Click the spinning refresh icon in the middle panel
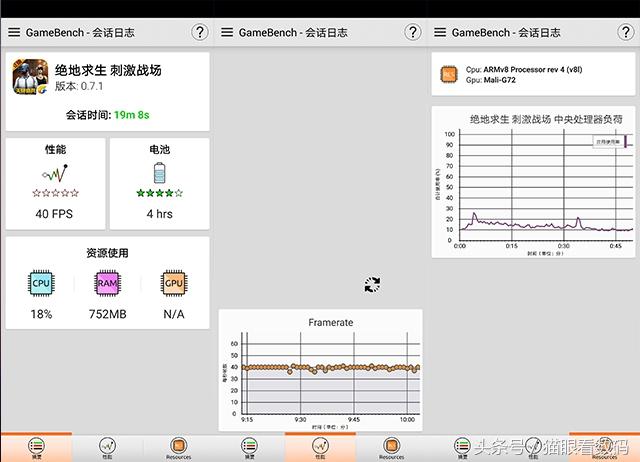 [x=372, y=285]
